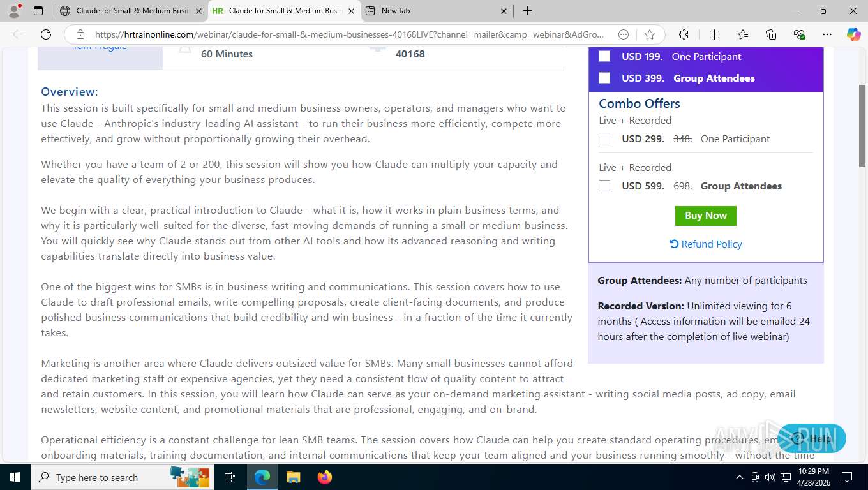This screenshot has width=868, height=490.
Task: Open the taskbar clock and date
Action: tap(813, 477)
